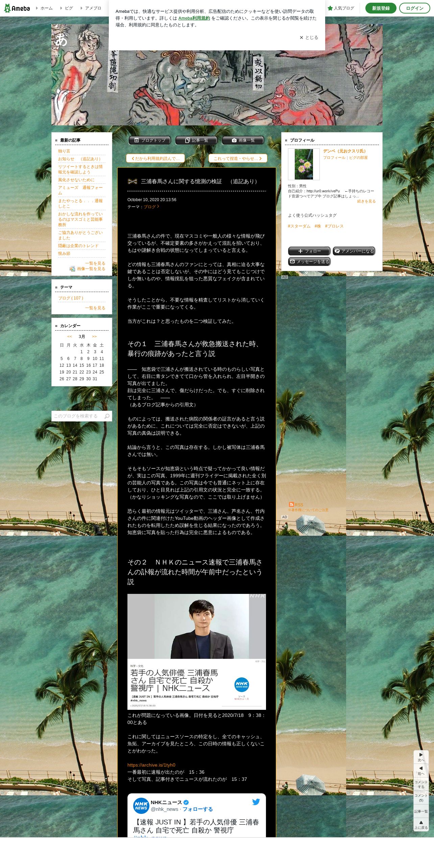Click the ブログトップ button
The height and width of the screenshot is (868, 434).
[x=150, y=140]
